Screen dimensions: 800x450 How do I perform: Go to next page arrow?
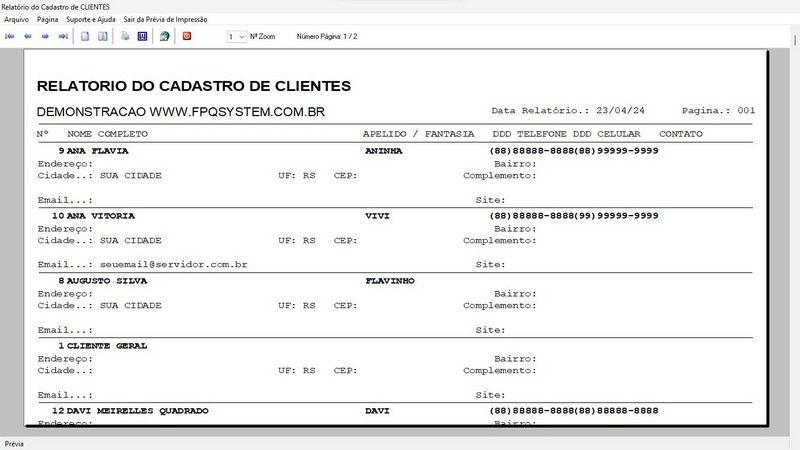pos(45,36)
